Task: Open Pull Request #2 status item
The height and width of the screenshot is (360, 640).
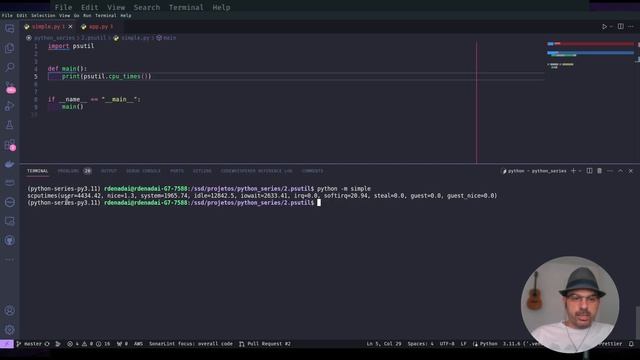Action: coord(265,344)
